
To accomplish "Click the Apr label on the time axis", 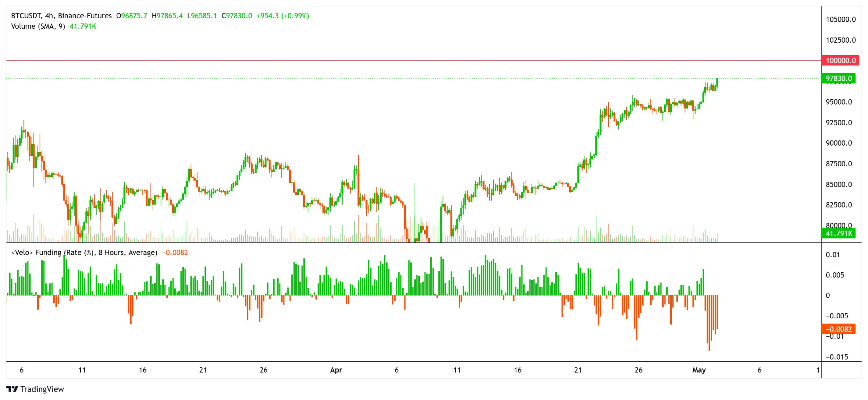I will tap(337, 371).
